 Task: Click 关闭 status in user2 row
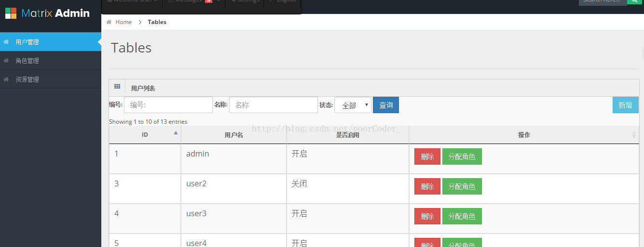click(x=299, y=184)
